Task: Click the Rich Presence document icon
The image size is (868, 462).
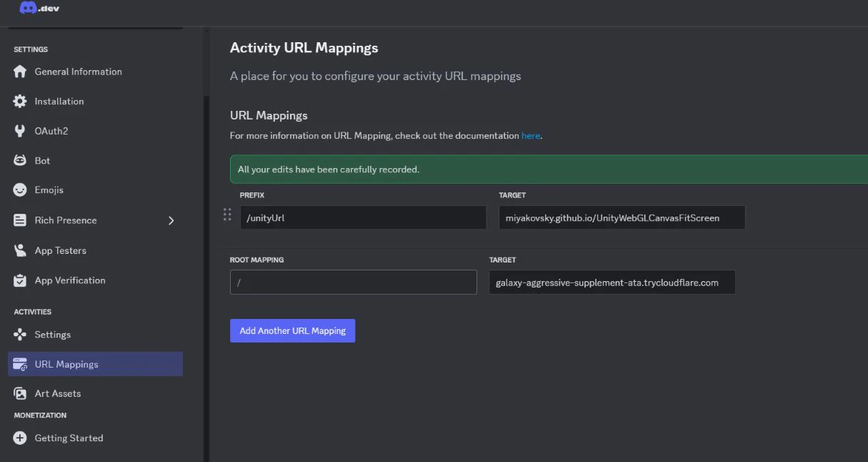Action: 20,220
